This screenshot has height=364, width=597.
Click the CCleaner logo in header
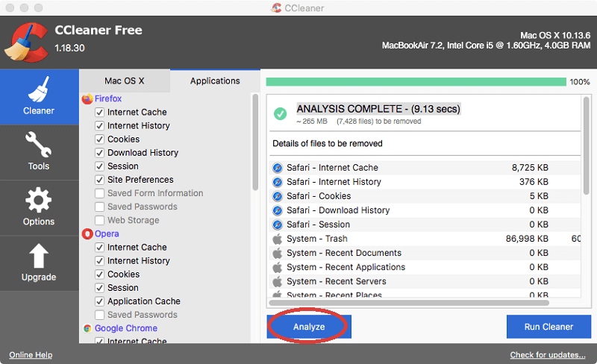[x=27, y=43]
